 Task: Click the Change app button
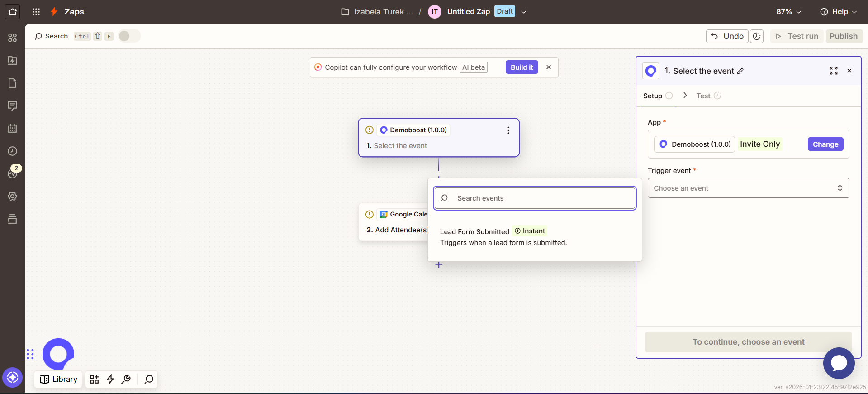click(x=825, y=144)
